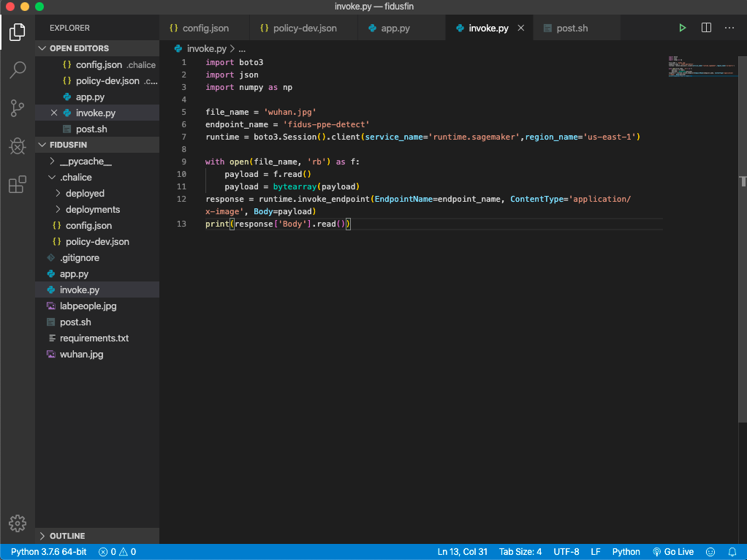Change LF end-of-line sequence
The image size is (747, 560).
tap(596, 552)
